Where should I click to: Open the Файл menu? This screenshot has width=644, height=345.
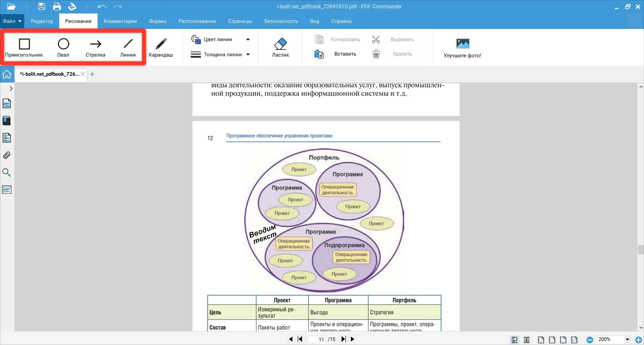tap(12, 21)
